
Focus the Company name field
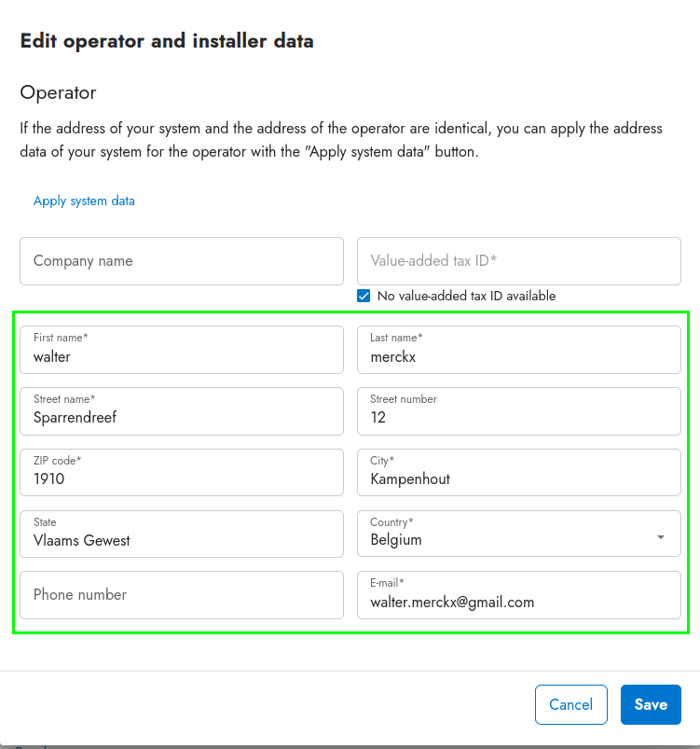(x=182, y=261)
